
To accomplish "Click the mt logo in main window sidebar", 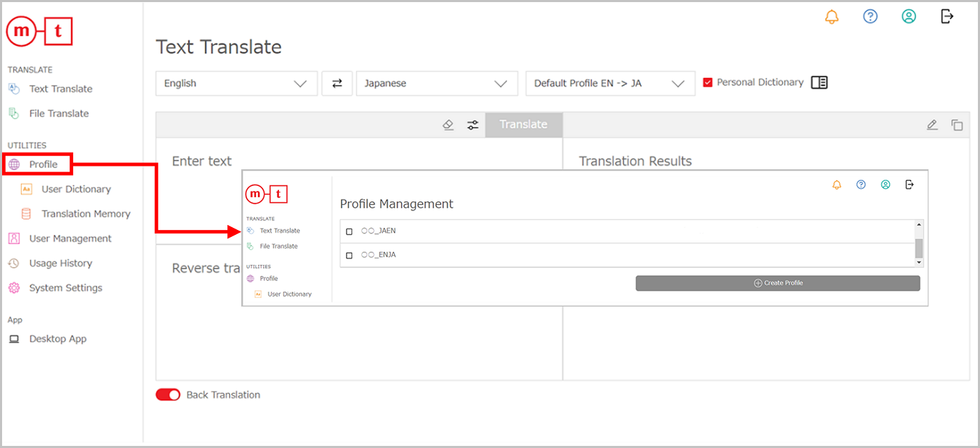I will [x=40, y=31].
